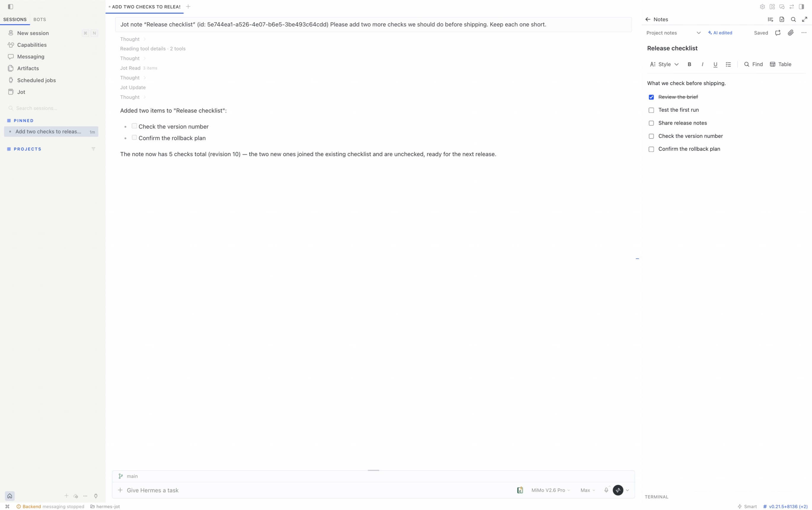Attach a file with the paperclip icon

pos(790,33)
